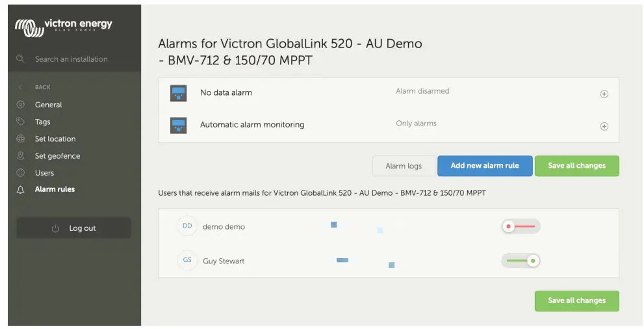Click the Set geofence pin icon

(21, 156)
